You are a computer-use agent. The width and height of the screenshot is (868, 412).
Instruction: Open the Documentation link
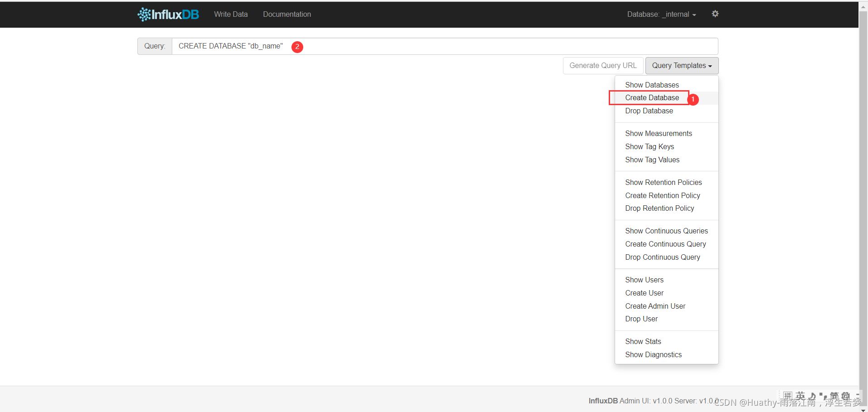(x=287, y=14)
